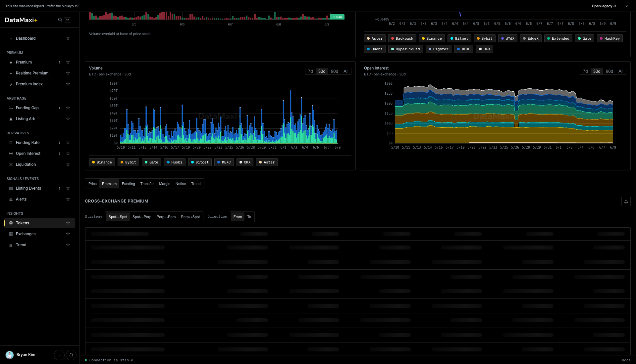Open notifications bell beside user name
This screenshot has height=364, width=636.
[x=71, y=355]
